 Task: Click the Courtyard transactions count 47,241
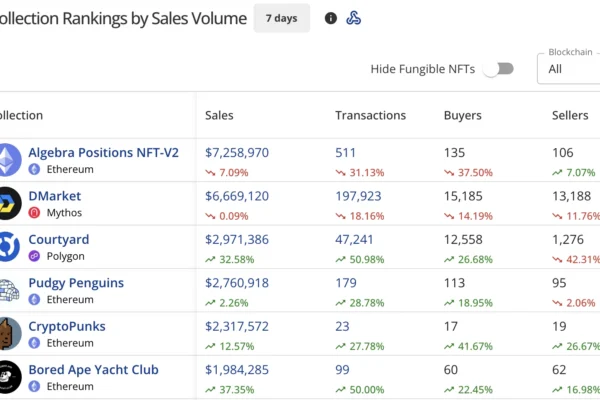pyautogui.click(x=356, y=240)
